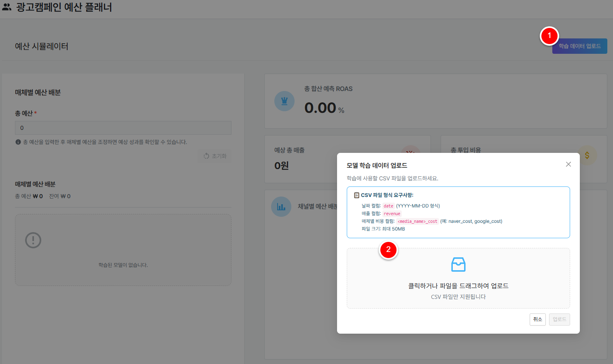This screenshot has height=364, width=613.
Task: Click the bar chart icon for channel budget
Action: 281,207
